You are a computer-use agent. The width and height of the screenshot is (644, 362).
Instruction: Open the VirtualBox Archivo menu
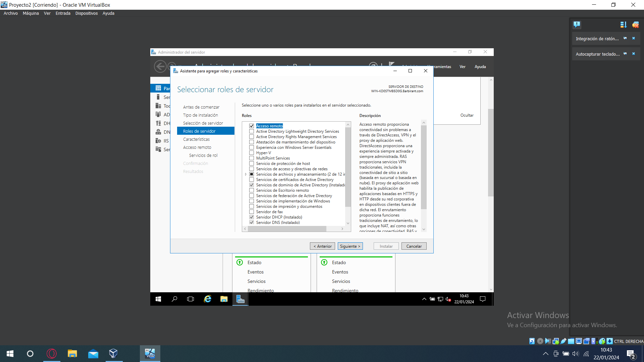[x=11, y=13]
